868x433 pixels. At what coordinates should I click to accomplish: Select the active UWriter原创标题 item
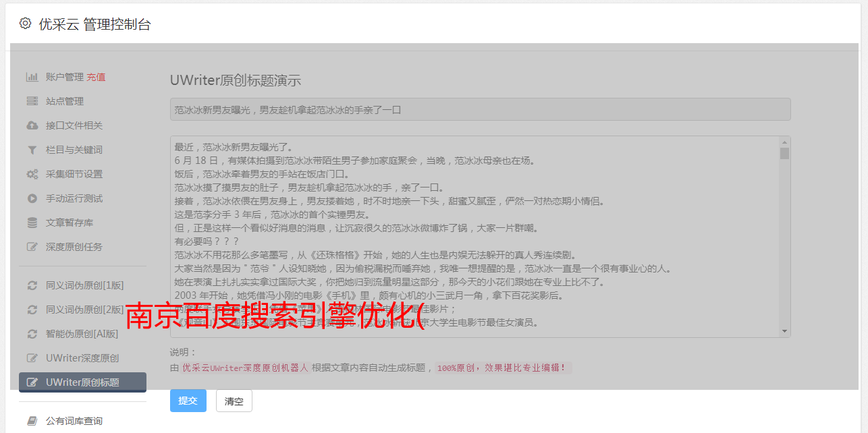pos(82,382)
